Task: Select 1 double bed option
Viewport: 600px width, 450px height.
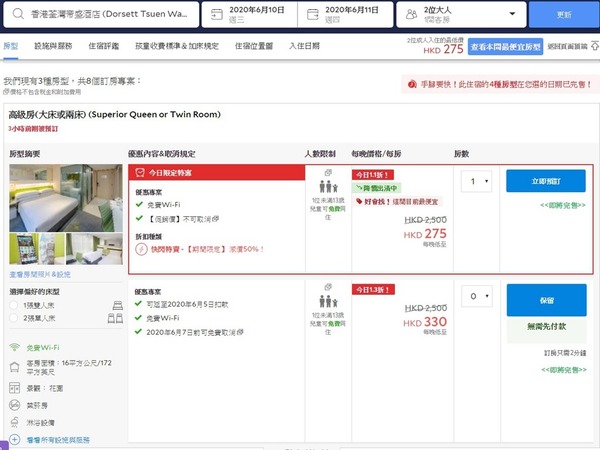Action: click(14, 305)
